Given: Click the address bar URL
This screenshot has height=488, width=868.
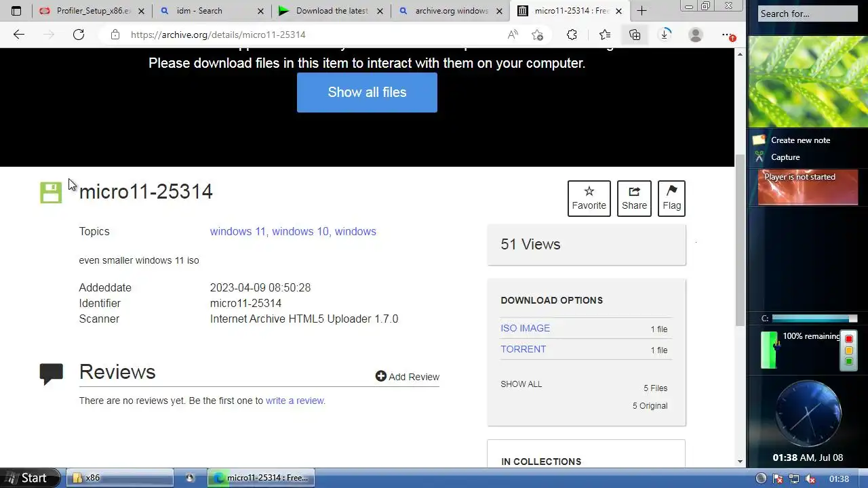Looking at the screenshot, I should (218, 35).
